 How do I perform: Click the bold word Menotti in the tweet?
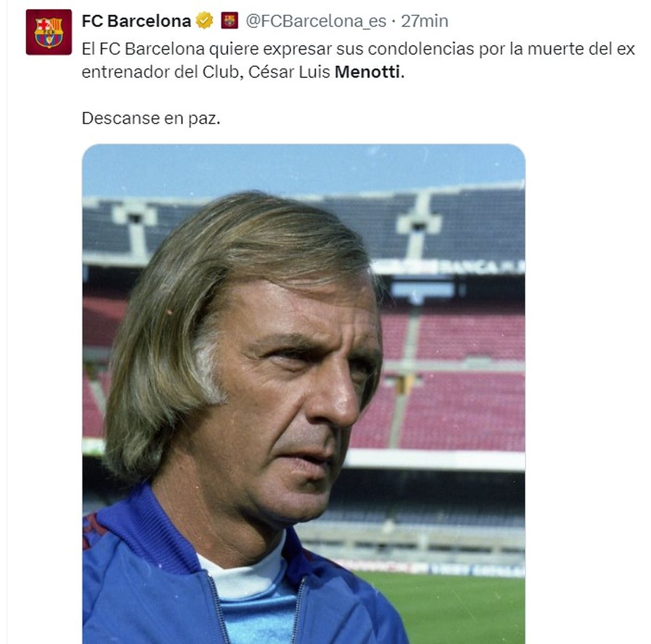coord(367,72)
